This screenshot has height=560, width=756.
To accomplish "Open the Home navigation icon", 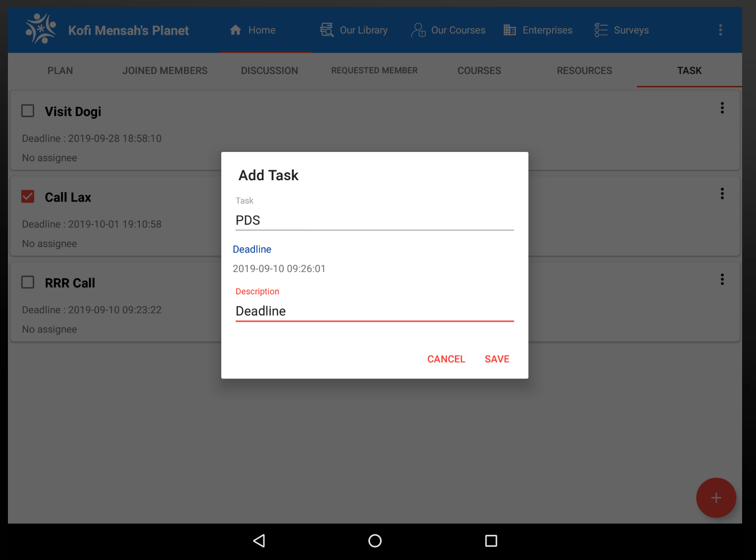I will 235,30.
